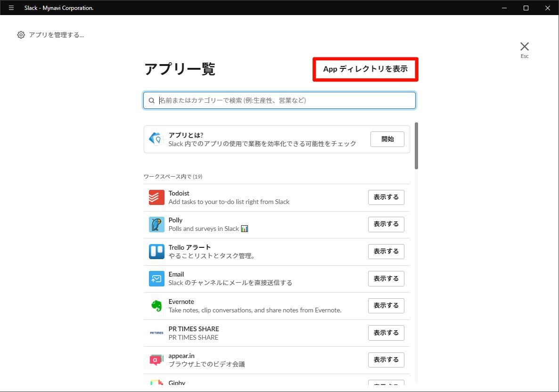This screenshot has height=392, width=559.
Task: Click 'Add tasks to your to-do list' description
Action: click(229, 202)
